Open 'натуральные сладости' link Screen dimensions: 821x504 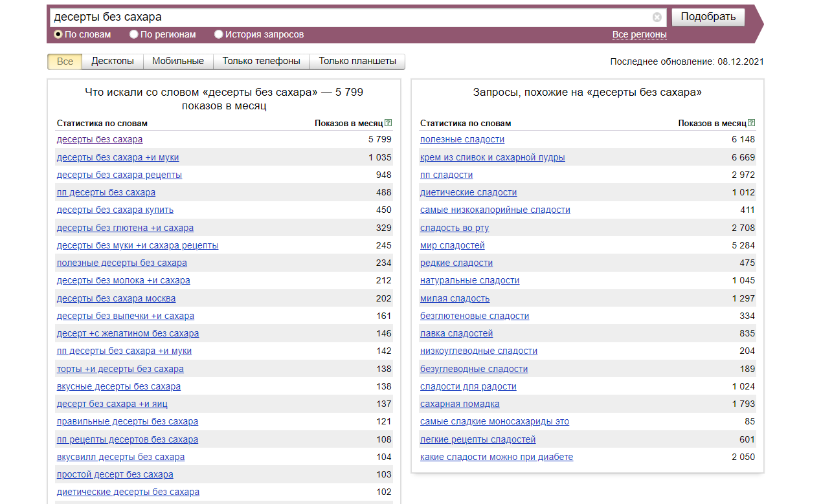(x=469, y=280)
